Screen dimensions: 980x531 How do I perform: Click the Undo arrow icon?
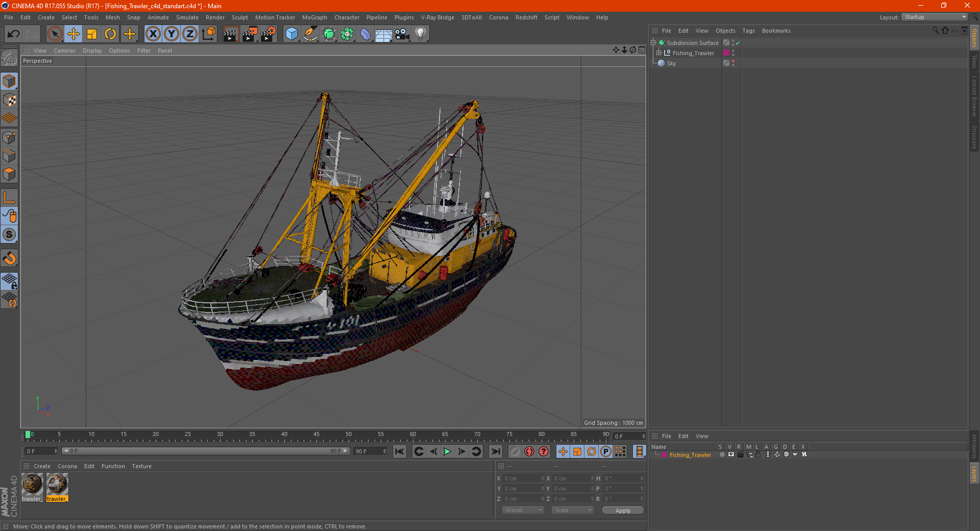(x=14, y=34)
